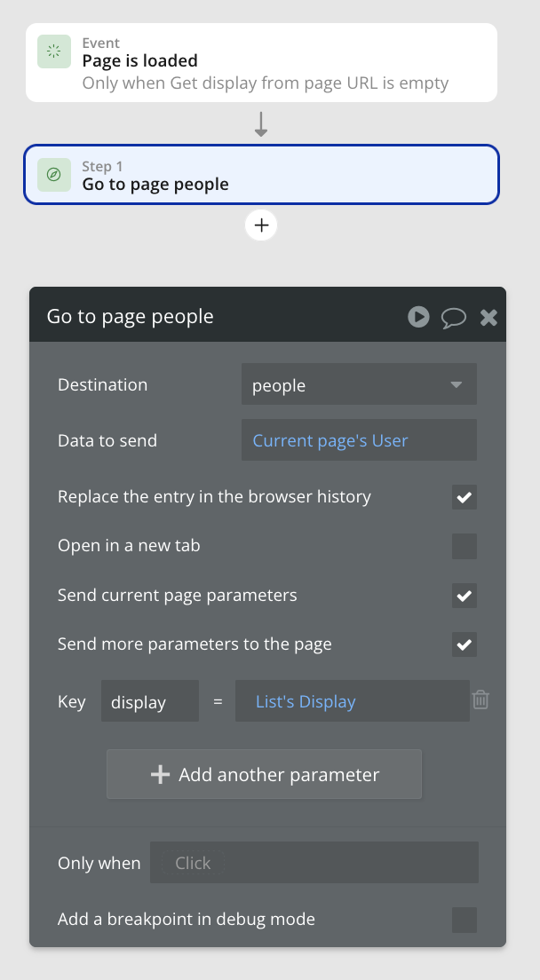Edit the Current page's User expression

[x=359, y=440]
